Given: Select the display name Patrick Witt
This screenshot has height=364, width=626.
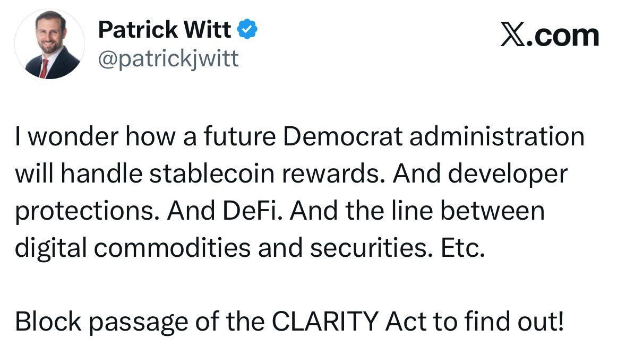Looking at the screenshot, I should pyautogui.click(x=165, y=30).
